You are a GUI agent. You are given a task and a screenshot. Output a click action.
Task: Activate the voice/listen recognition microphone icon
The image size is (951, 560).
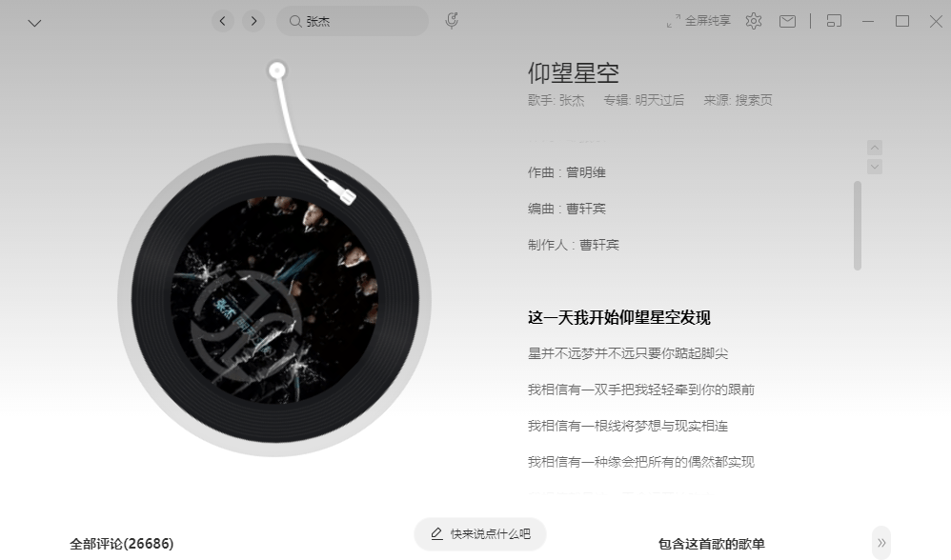(x=452, y=21)
